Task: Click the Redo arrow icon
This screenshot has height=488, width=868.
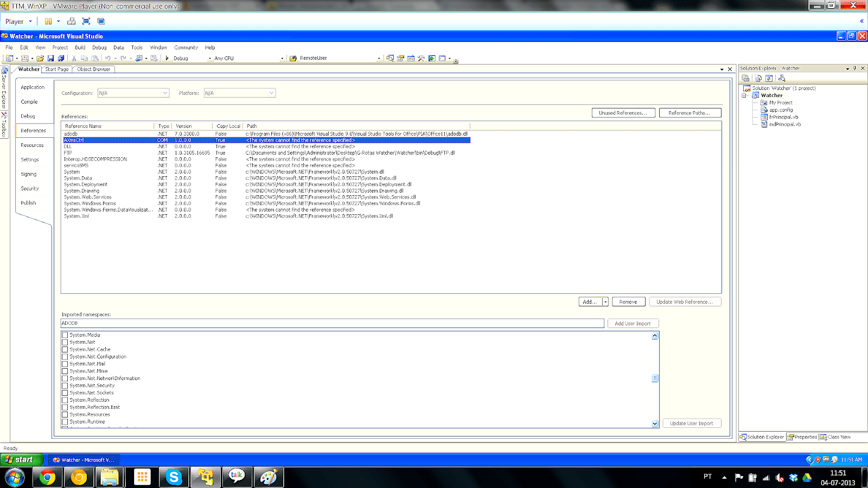Action: (x=123, y=58)
